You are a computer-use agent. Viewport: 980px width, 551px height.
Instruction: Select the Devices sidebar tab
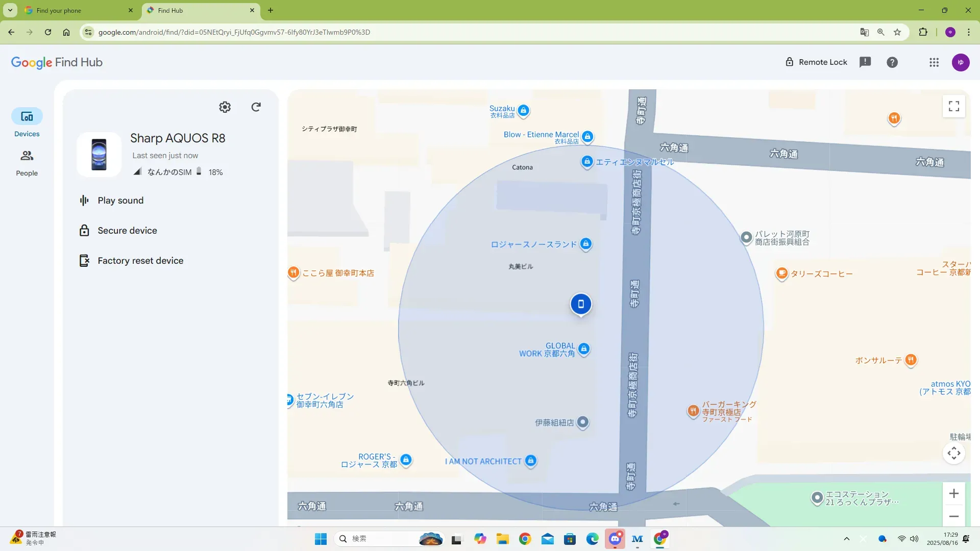(x=27, y=123)
